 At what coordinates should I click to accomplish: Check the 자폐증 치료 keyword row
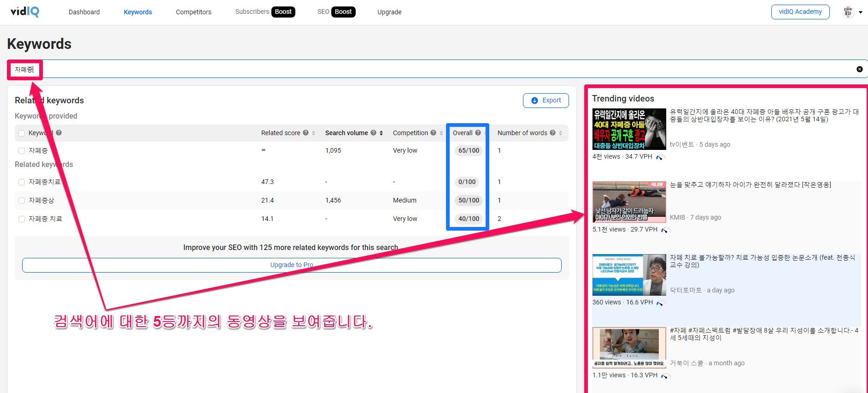(22, 219)
